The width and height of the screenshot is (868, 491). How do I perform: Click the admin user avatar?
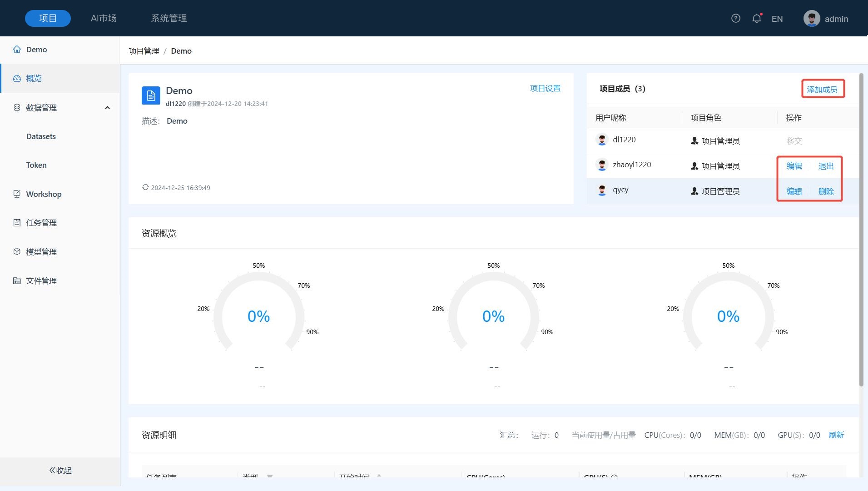click(811, 19)
